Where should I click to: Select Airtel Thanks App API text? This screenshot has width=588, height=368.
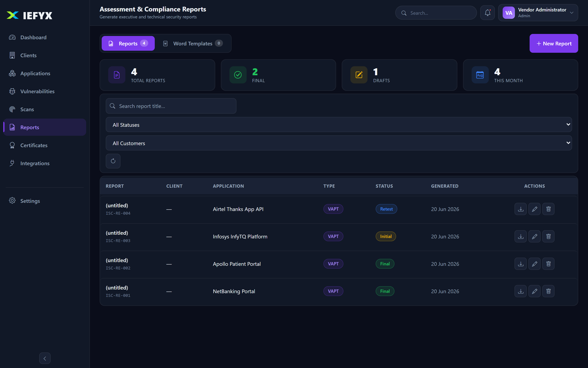pos(238,209)
